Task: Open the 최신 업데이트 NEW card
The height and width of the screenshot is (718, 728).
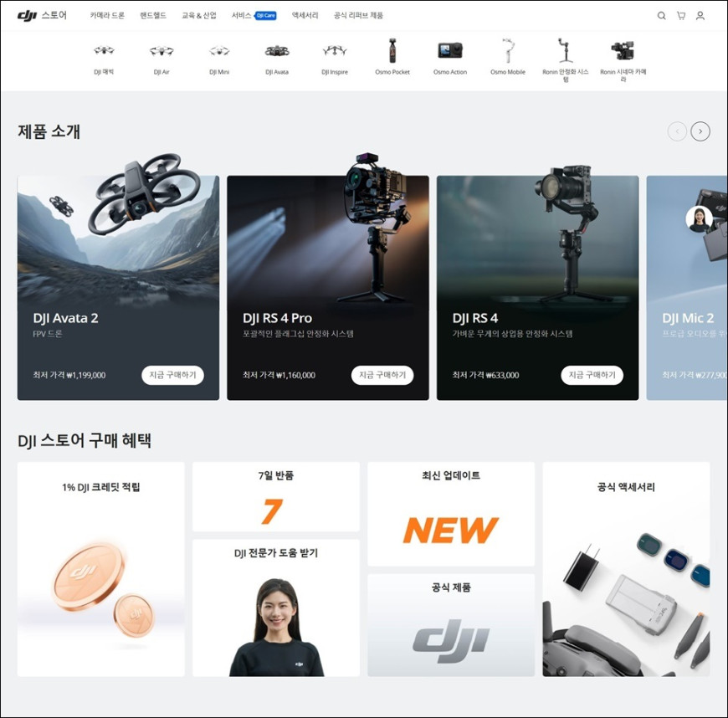Action: coord(451,514)
